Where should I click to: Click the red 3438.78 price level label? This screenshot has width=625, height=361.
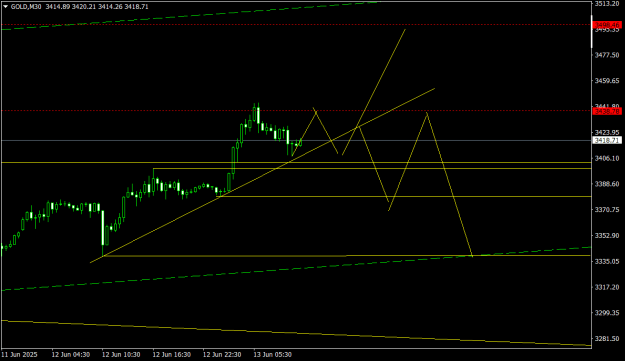click(x=607, y=111)
